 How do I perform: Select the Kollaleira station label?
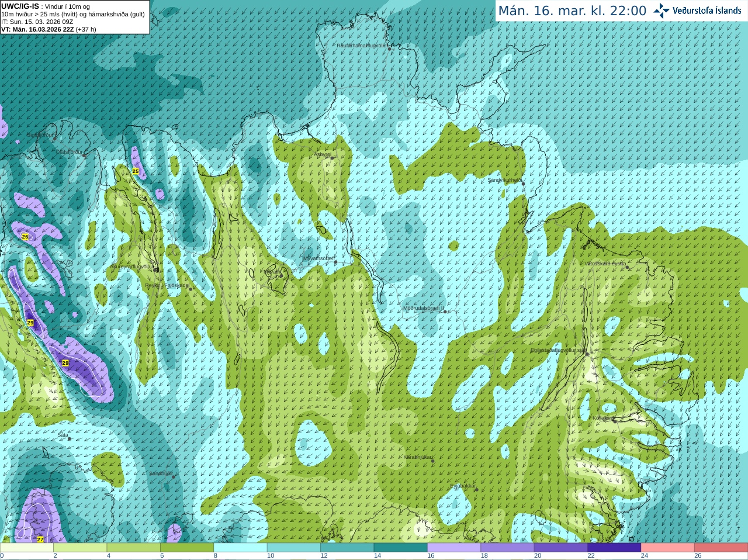tap(602, 418)
